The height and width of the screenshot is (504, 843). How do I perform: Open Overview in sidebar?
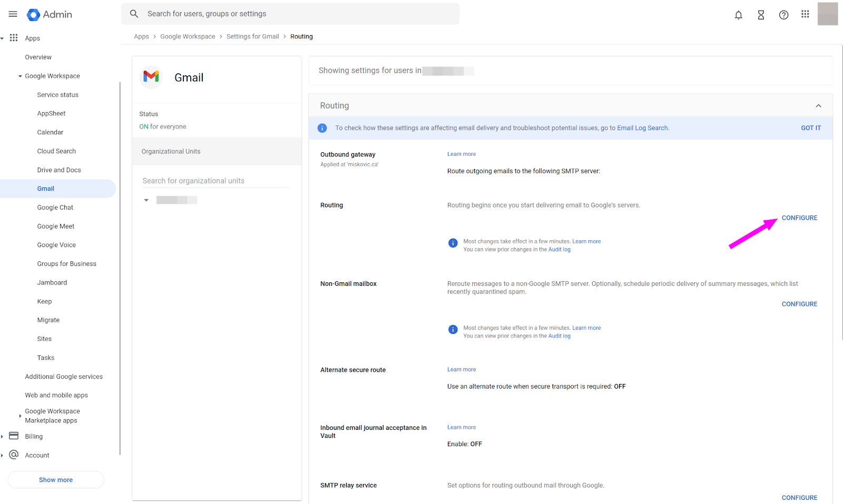[38, 57]
